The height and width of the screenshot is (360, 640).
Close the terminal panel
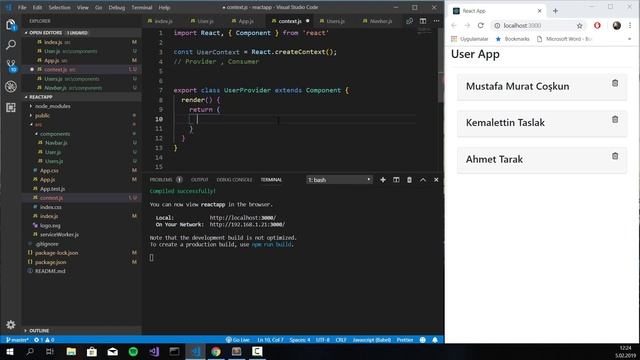tap(436, 180)
